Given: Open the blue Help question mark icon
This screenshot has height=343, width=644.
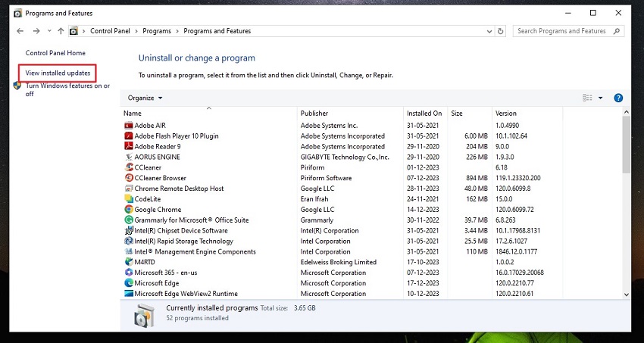Looking at the screenshot, I should (x=618, y=98).
